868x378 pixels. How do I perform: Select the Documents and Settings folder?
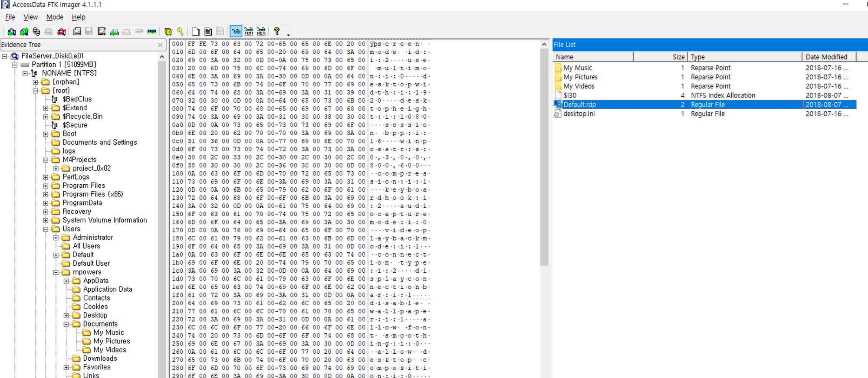point(99,143)
